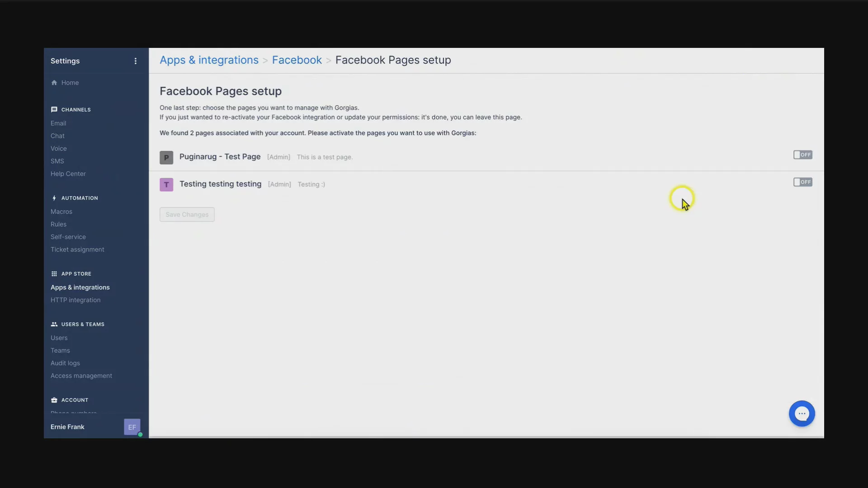This screenshot has height=488, width=868.
Task: Open Voice channel settings
Action: pyautogui.click(x=59, y=149)
